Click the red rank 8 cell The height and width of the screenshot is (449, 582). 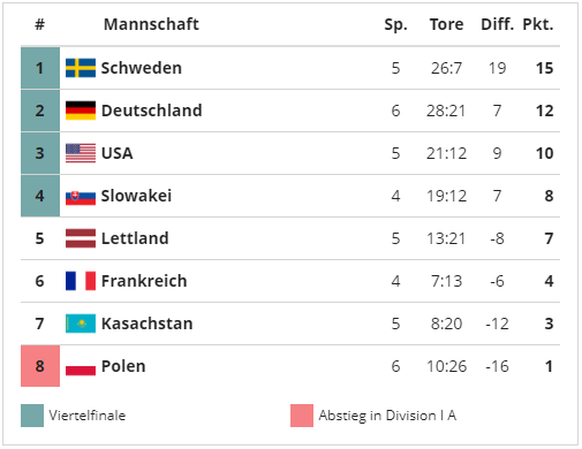click(x=40, y=366)
